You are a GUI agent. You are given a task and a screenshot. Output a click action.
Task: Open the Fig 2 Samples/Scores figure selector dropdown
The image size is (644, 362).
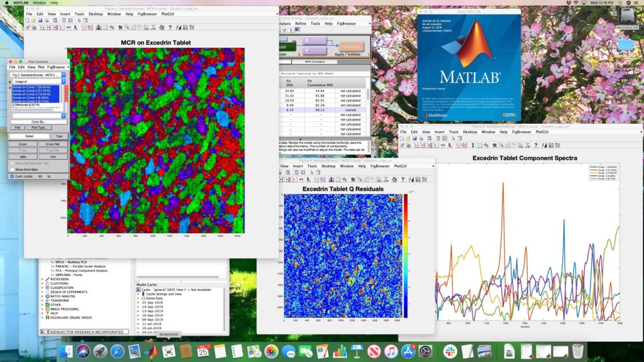(38, 75)
